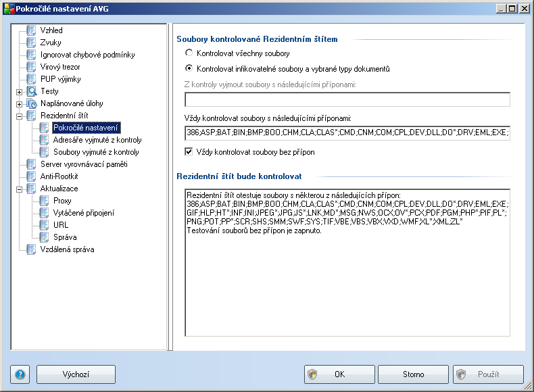Screen dimensions: 534x392
Task: Open the Vzhled settings page
Action: click(51, 30)
